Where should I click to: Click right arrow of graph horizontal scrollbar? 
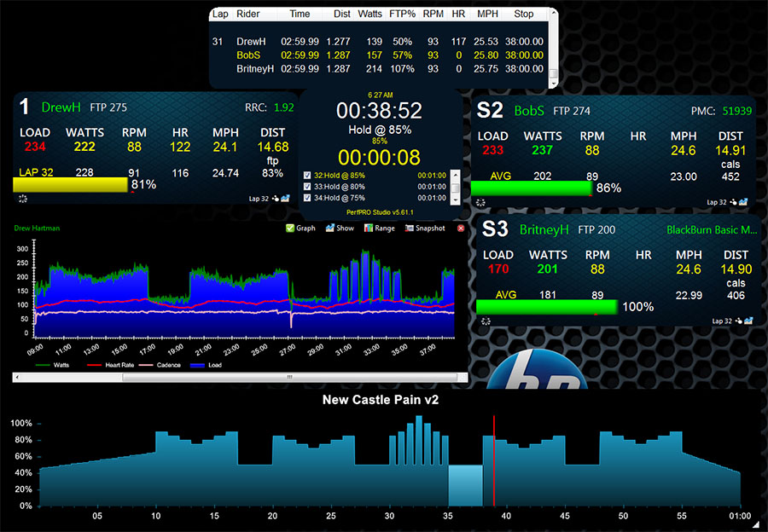tap(463, 378)
